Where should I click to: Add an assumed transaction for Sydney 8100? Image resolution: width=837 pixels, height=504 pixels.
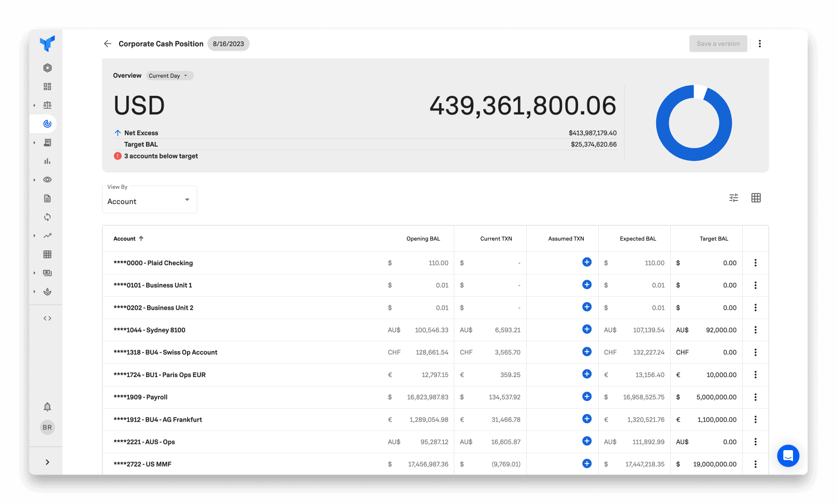[x=587, y=329]
